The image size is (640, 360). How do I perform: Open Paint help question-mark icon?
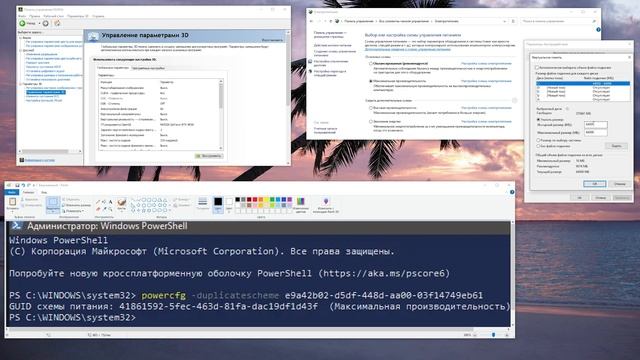512,192
